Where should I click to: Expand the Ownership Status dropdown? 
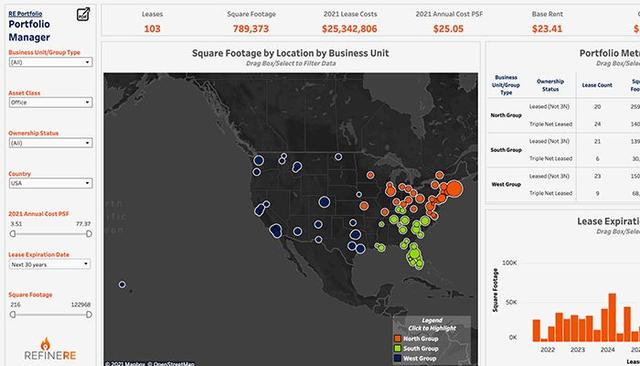pyautogui.click(x=51, y=143)
